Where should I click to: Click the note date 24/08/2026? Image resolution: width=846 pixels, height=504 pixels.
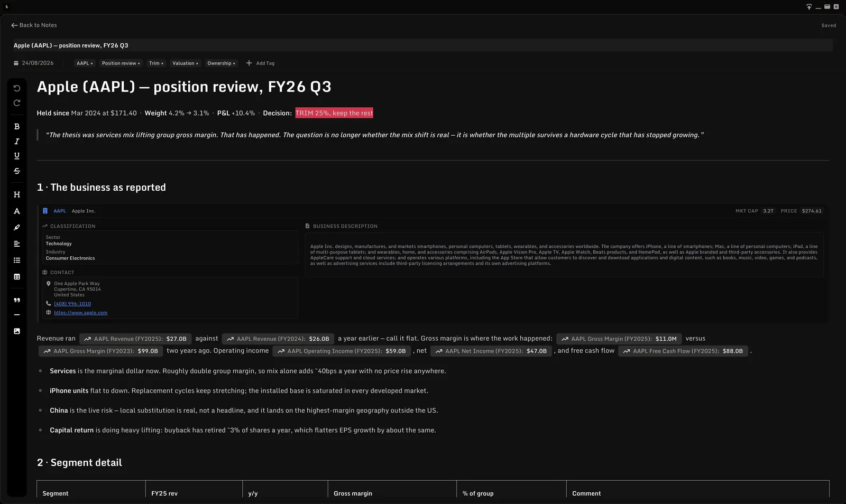(38, 63)
